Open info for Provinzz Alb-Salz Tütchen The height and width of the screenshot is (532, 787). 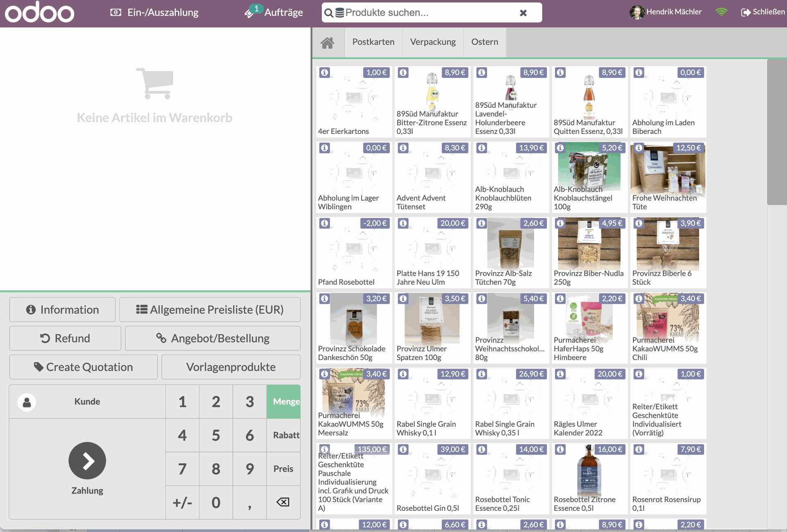482,223
